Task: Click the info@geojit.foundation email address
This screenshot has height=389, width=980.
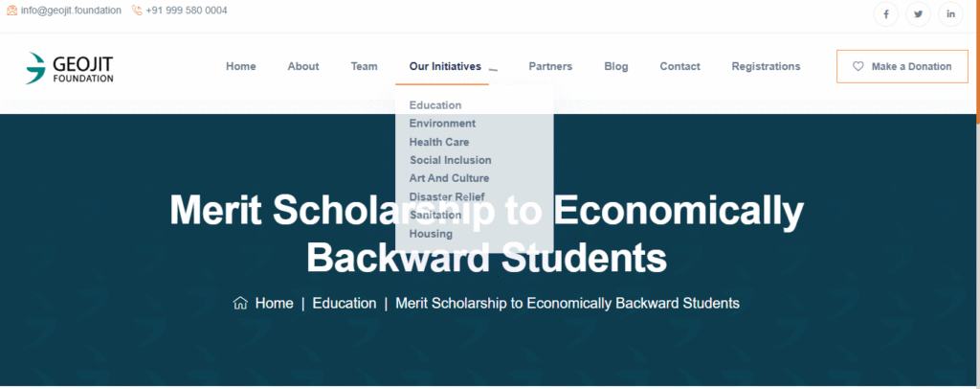Action: 72,11
